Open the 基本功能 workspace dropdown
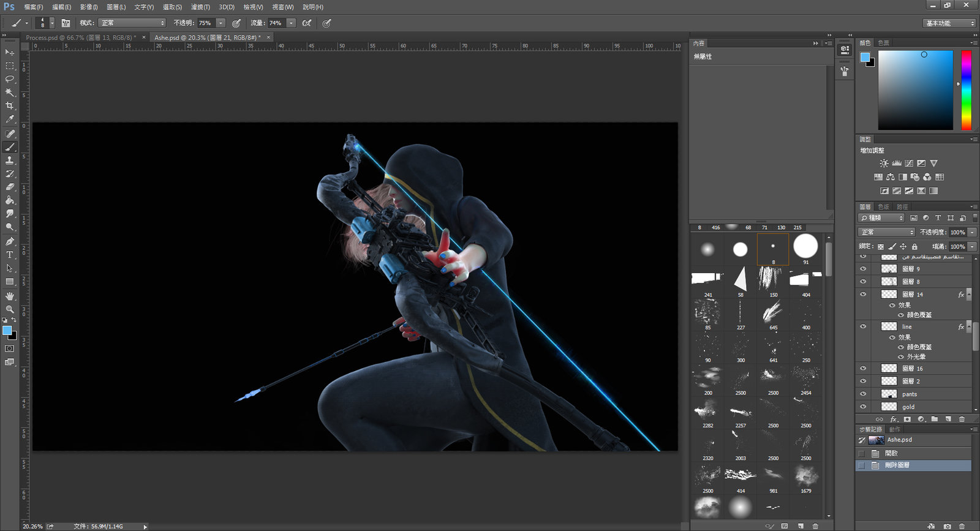The height and width of the screenshot is (531, 980). (x=949, y=23)
